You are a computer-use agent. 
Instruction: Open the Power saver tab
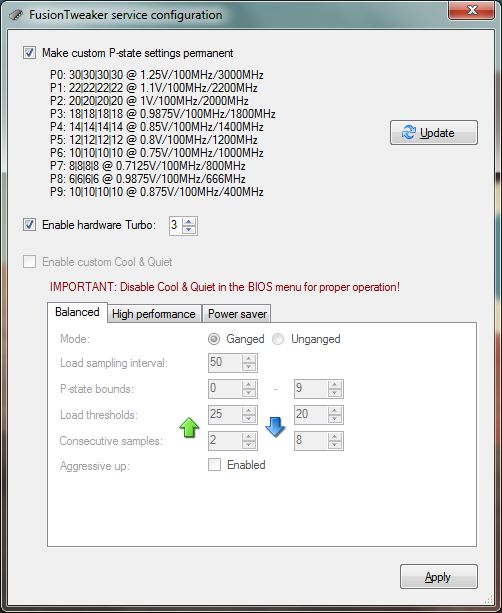[x=237, y=314]
